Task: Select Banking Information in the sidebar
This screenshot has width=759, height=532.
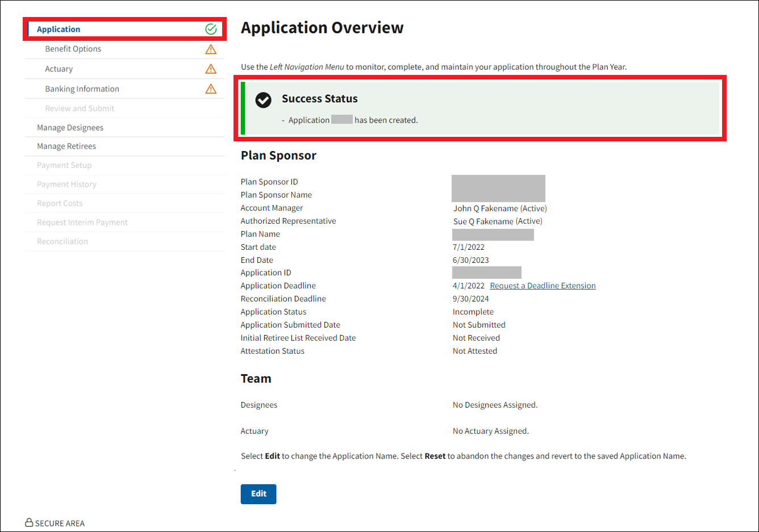Action: [82, 89]
